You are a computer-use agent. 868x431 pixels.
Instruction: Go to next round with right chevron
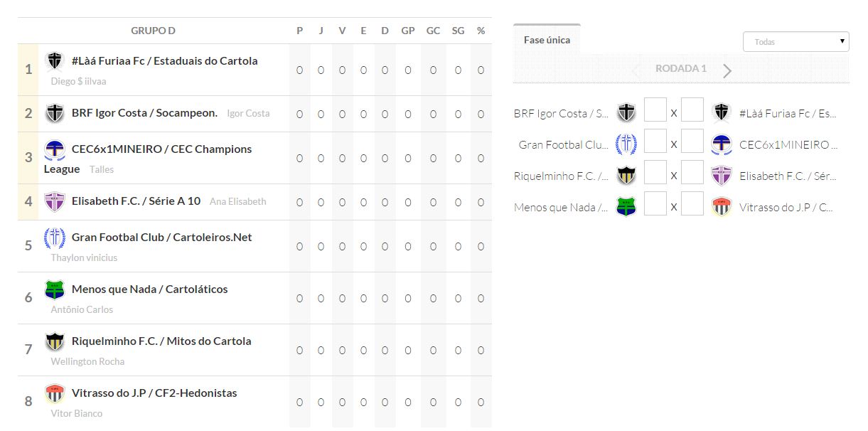click(727, 70)
